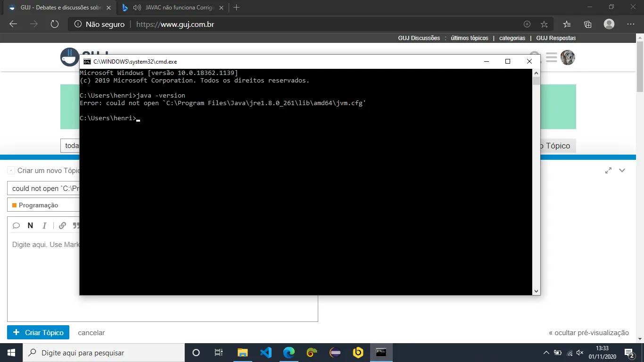Open Eclipse from the taskbar
Viewport: 644px width, 362px height.
point(335,352)
